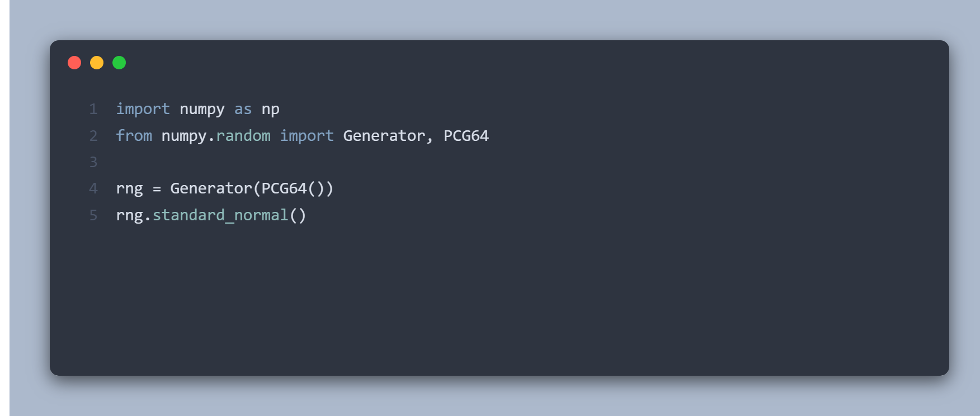Click the equals sign assignment operator
This screenshot has height=416, width=980.
coord(157,189)
